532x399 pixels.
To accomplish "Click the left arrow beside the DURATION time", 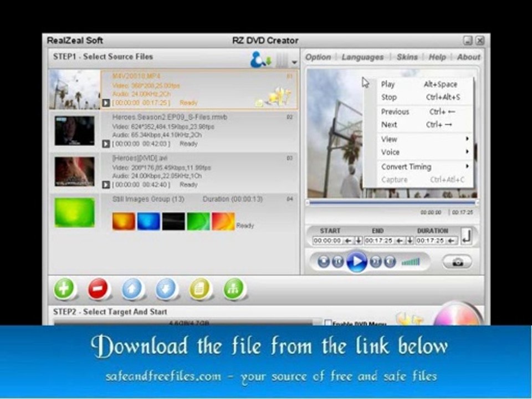I will (451, 241).
